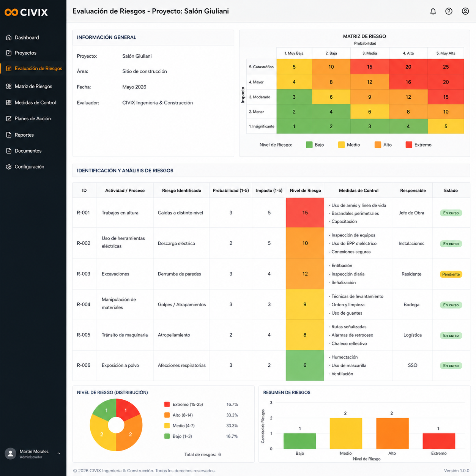Click the Afecciones respiratorias risk cell

click(x=182, y=365)
